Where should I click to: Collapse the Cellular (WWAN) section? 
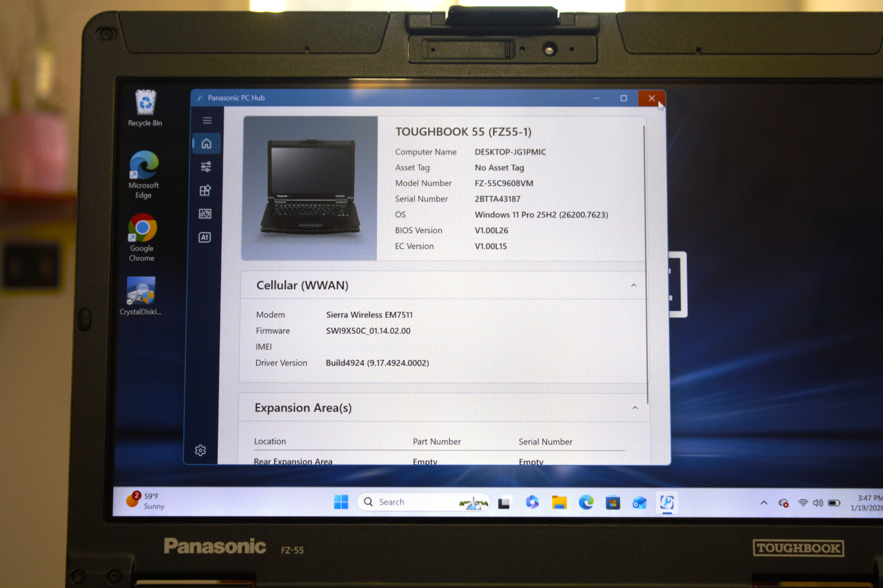(x=634, y=285)
